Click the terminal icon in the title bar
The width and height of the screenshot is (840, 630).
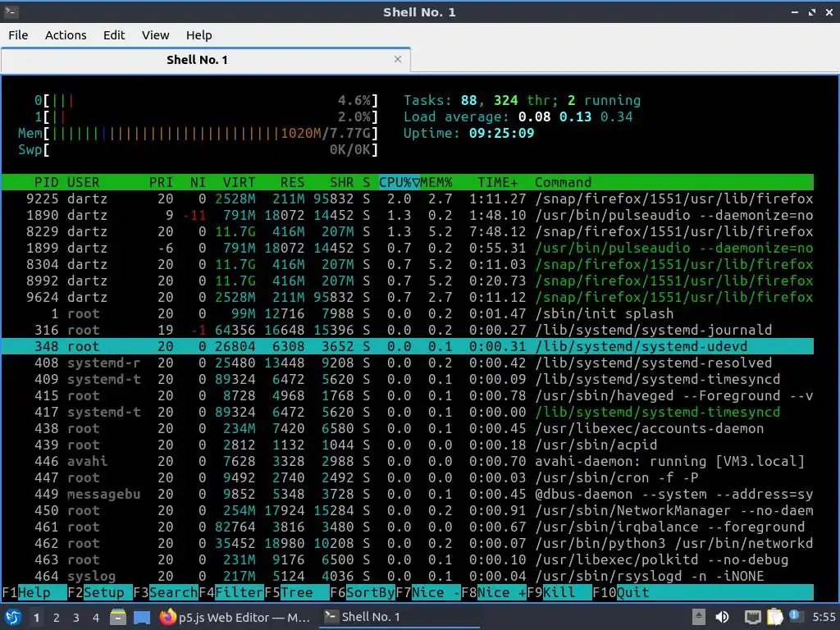pyautogui.click(x=11, y=11)
